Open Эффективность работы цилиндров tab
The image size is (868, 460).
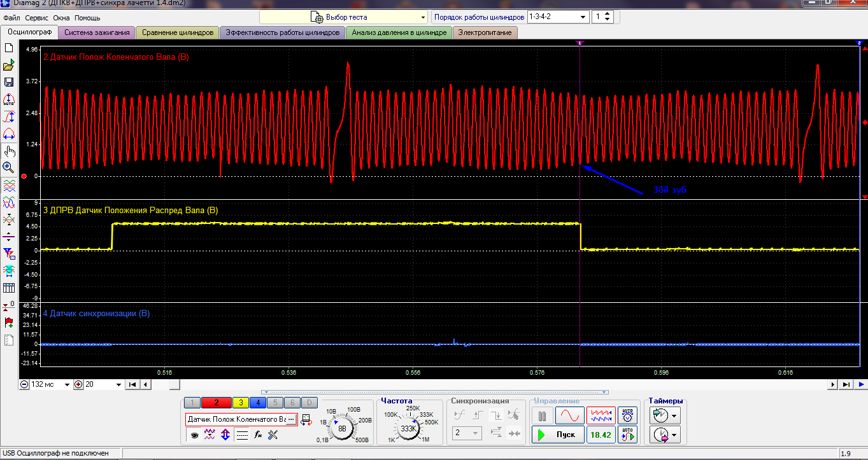click(283, 32)
